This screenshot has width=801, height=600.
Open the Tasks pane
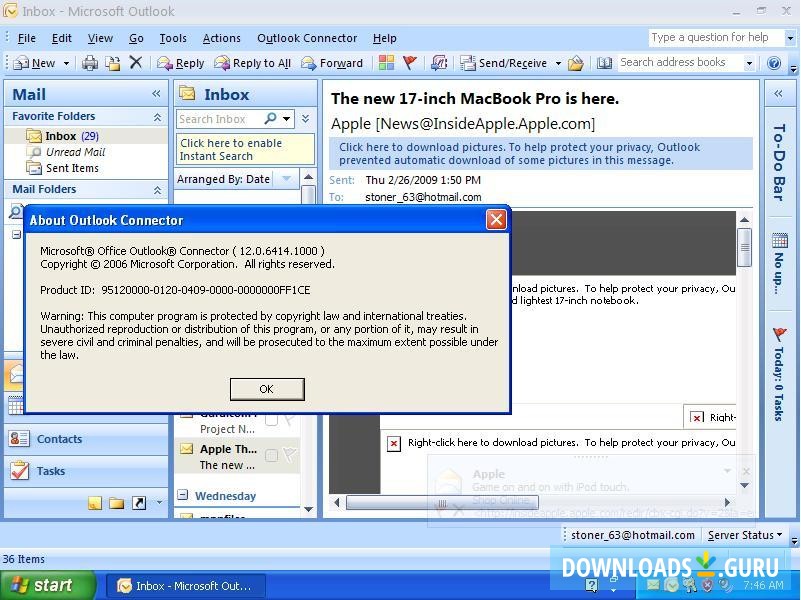point(51,470)
